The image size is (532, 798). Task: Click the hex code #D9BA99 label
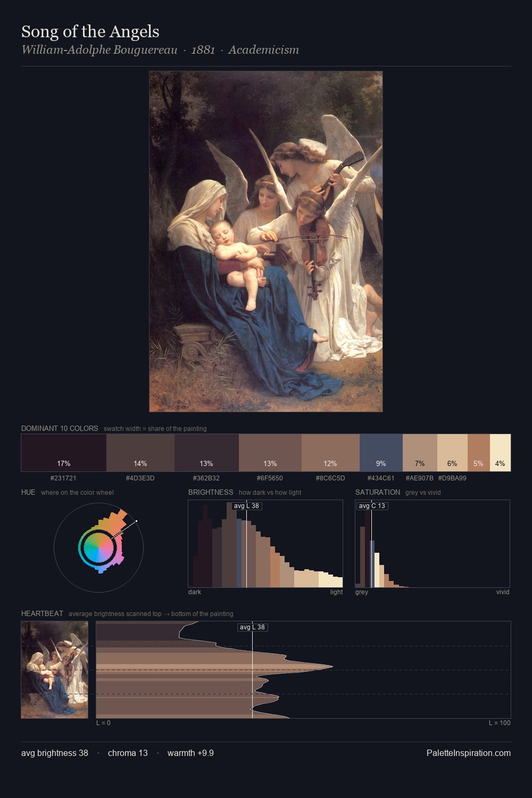tap(452, 478)
